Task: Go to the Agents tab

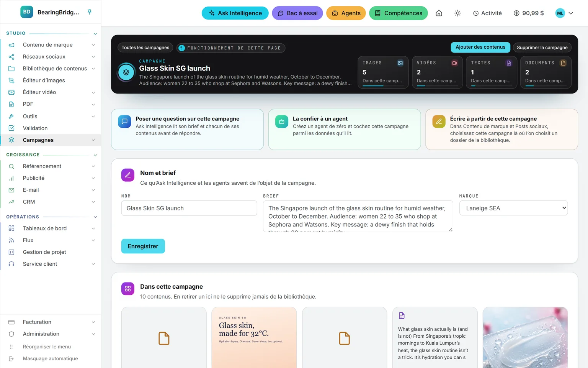Action: (x=346, y=13)
